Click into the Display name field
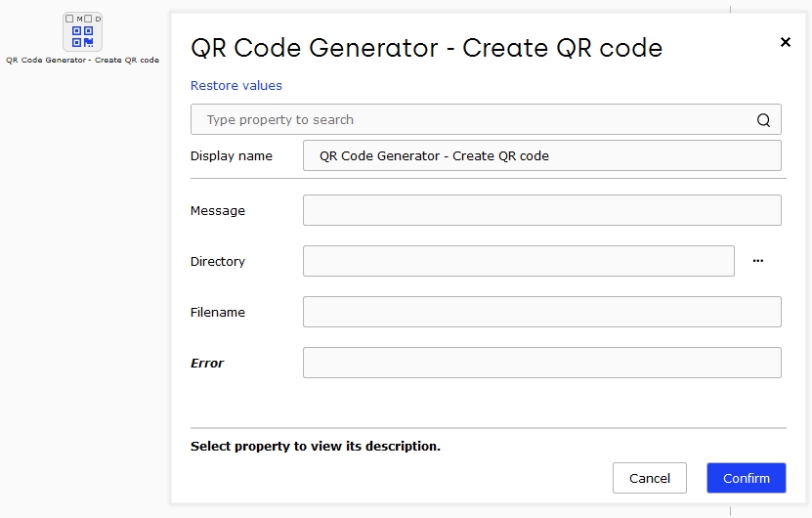 click(x=541, y=155)
